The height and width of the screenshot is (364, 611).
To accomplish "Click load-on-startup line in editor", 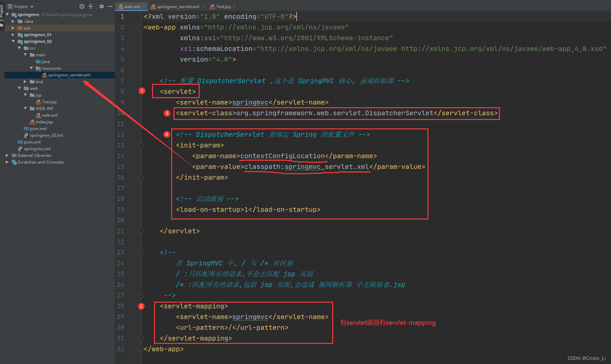I will click(248, 209).
